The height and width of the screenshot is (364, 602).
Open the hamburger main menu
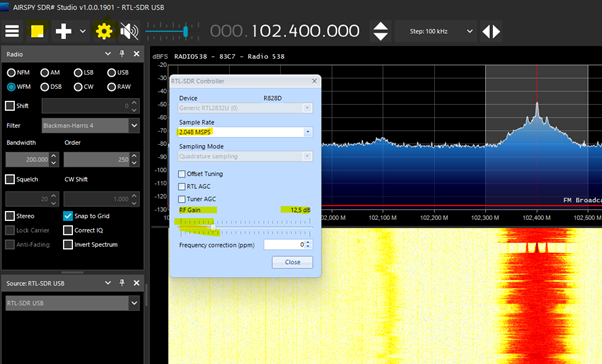[12, 31]
